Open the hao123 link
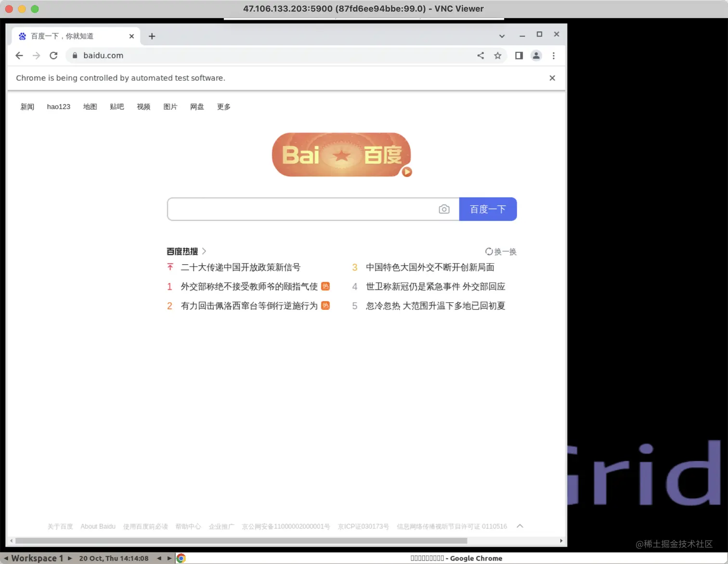The image size is (728, 564). point(59,107)
